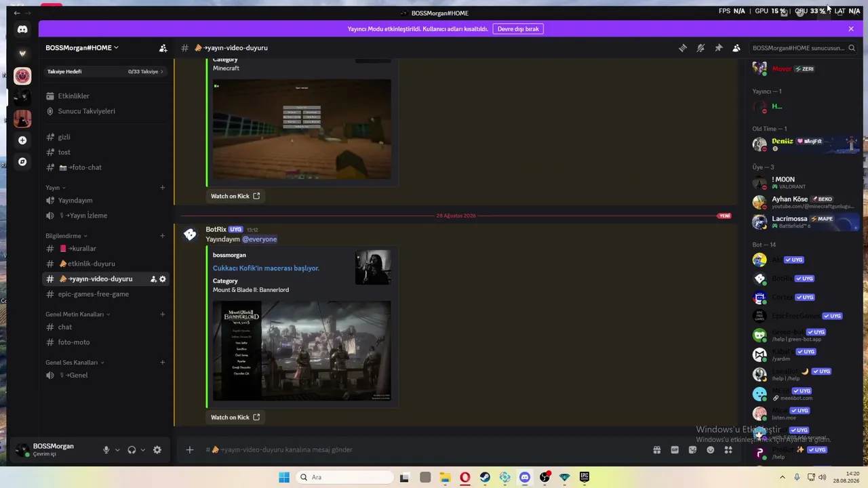
Task: Open Cukkacı Kofik'in macerası başlıyor link
Action: (x=266, y=268)
